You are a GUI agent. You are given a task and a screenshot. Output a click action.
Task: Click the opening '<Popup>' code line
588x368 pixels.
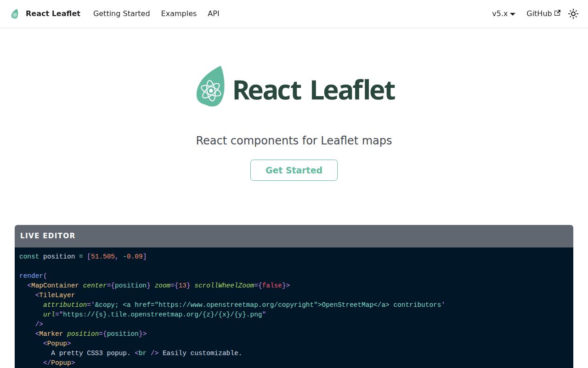[57, 343]
